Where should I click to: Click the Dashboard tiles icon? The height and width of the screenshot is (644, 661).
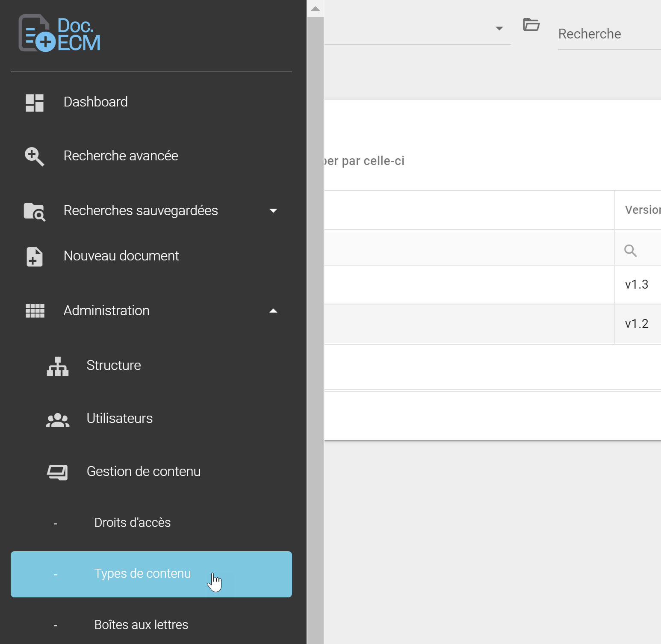tap(35, 103)
